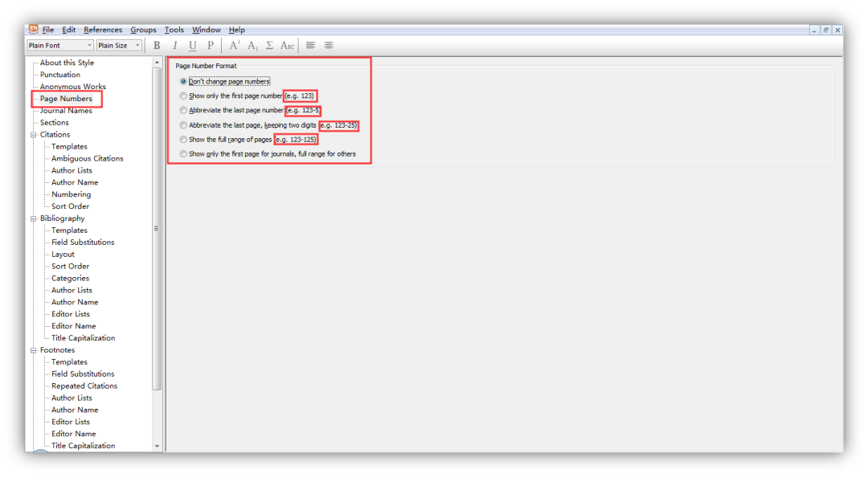Apply Superscript formatting
Screen dimensions: 868x477
click(x=235, y=46)
